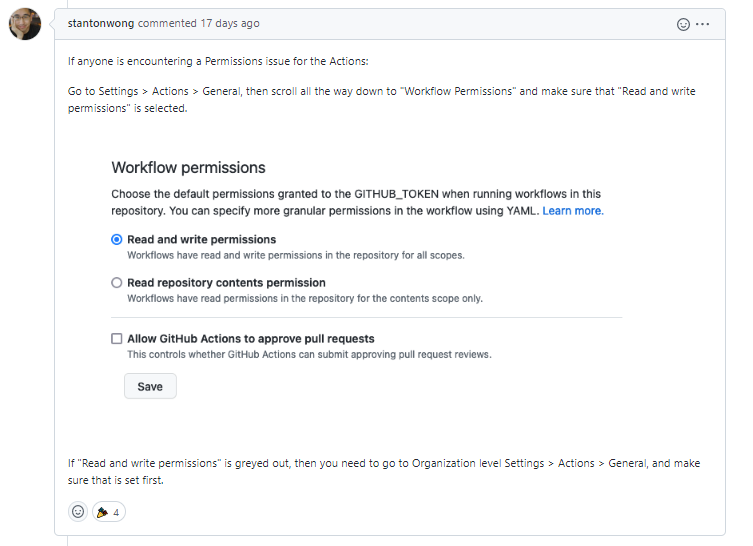Select Read repository contents permission radio button
The width and height of the screenshot is (753, 546).
click(x=117, y=283)
